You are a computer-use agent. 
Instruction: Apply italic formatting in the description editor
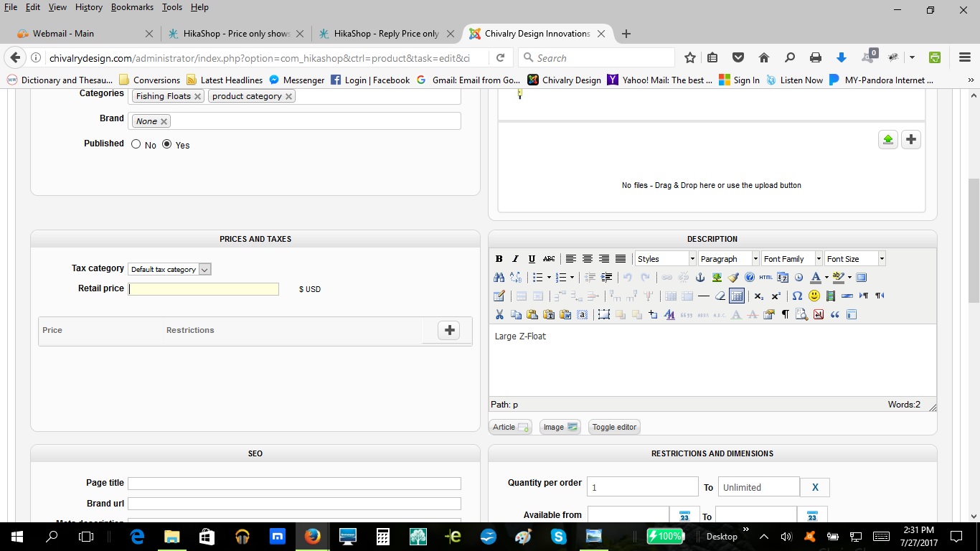pyautogui.click(x=515, y=259)
